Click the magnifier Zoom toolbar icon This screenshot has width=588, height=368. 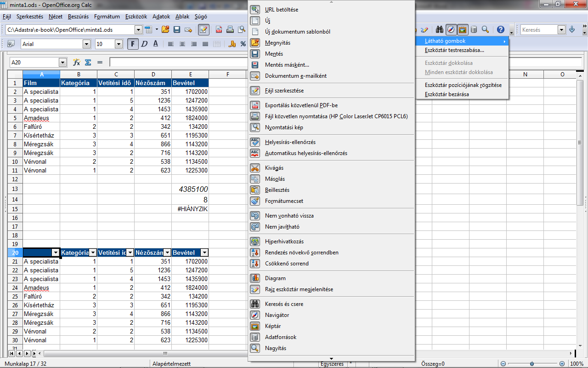(486, 29)
